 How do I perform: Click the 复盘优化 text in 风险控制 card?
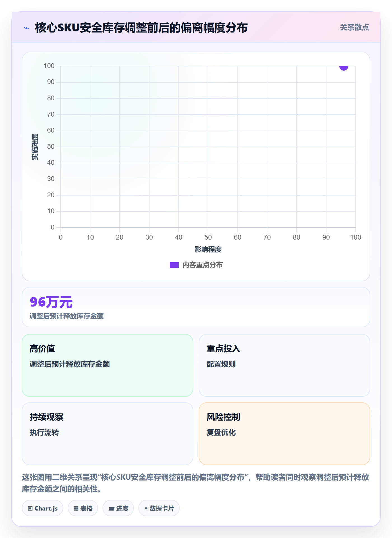pyautogui.click(x=221, y=432)
